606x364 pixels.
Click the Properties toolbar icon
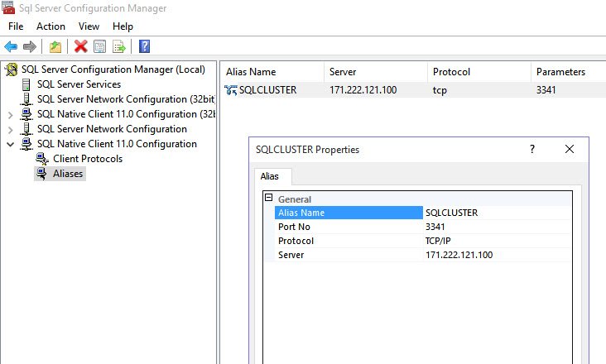tap(99, 46)
